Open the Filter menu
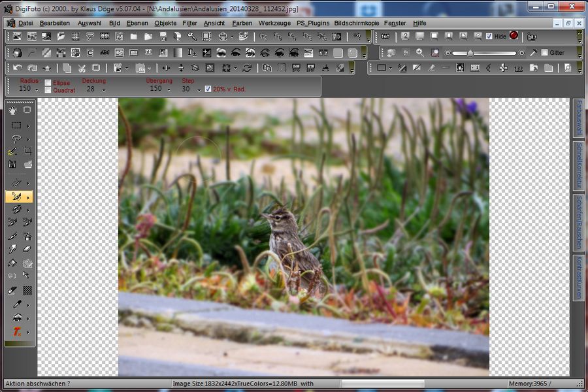The width and height of the screenshot is (588, 392). (x=189, y=23)
